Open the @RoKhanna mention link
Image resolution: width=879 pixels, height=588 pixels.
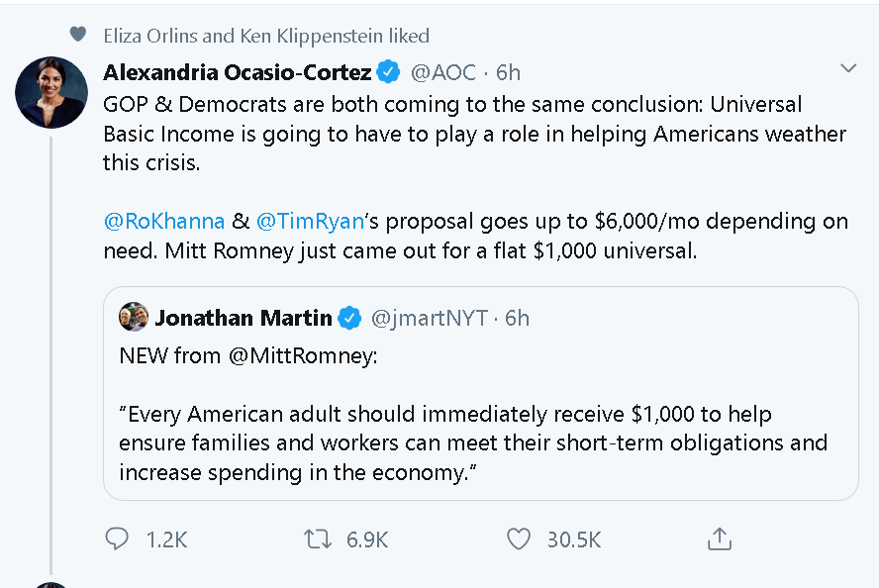(164, 222)
